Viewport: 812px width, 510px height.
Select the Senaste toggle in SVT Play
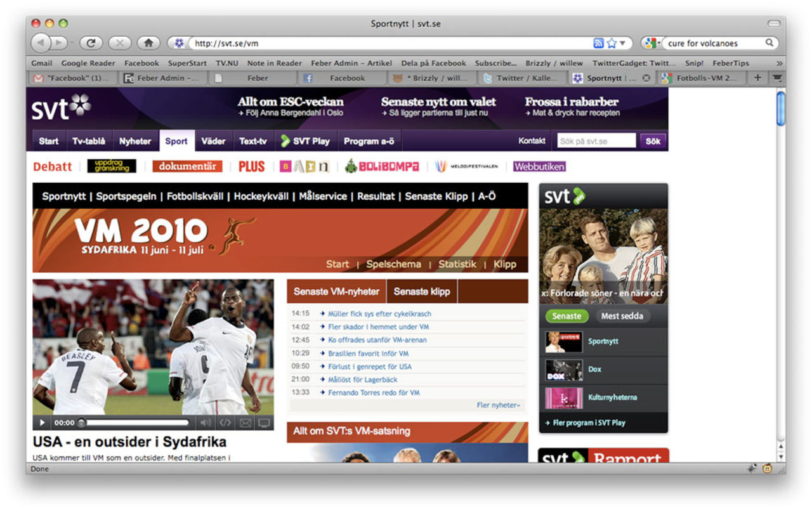click(566, 316)
